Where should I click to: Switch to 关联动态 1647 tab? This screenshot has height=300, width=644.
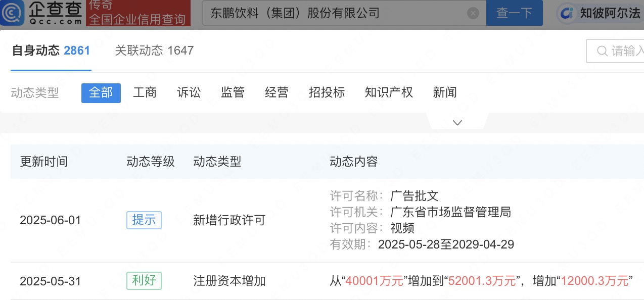point(154,51)
